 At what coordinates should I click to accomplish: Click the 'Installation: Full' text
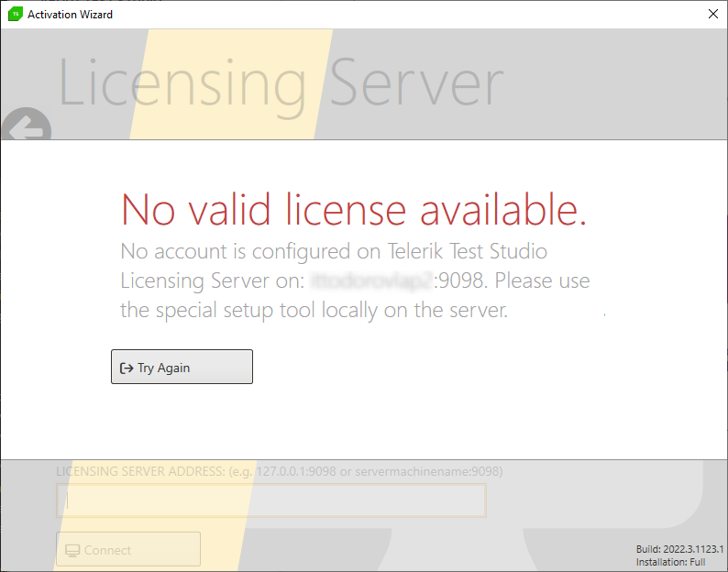670,562
